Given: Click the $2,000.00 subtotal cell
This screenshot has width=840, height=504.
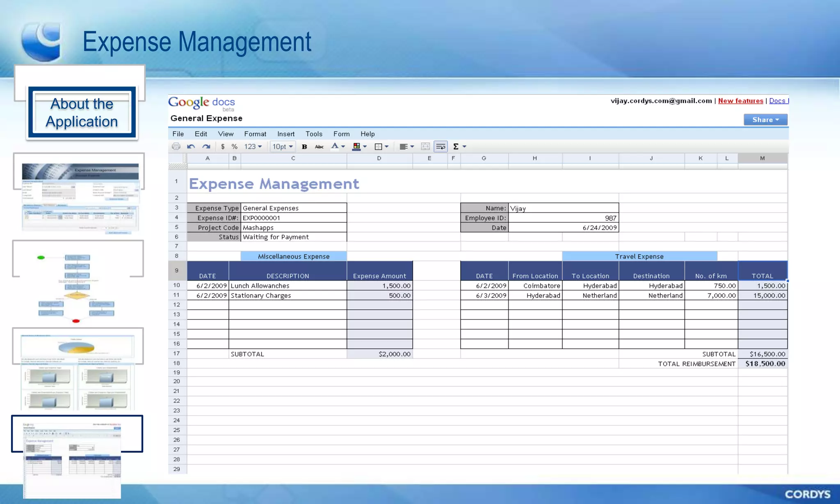Looking at the screenshot, I should pyautogui.click(x=380, y=354).
